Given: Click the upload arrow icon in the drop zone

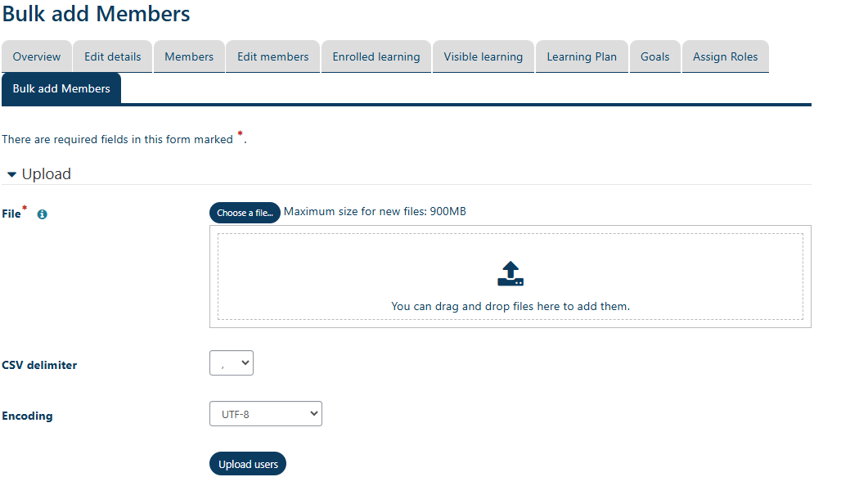Looking at the screenshot, I should (510, 272).
